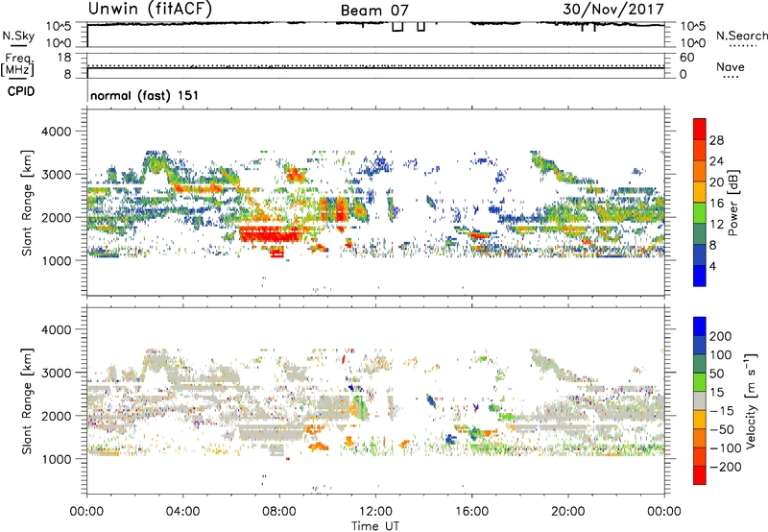Click the '24' label on Power colorbar
This screenshot has height=532, width=768.
point(716,161)
